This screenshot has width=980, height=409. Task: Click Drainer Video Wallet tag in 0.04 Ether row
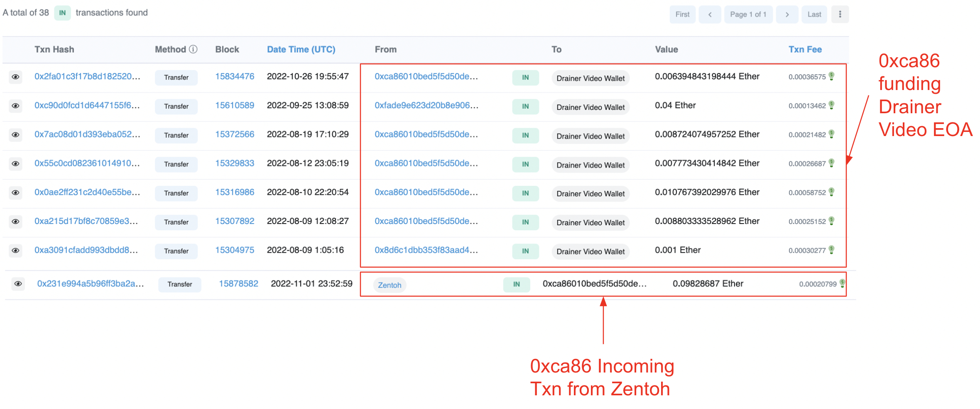[590, 107]
